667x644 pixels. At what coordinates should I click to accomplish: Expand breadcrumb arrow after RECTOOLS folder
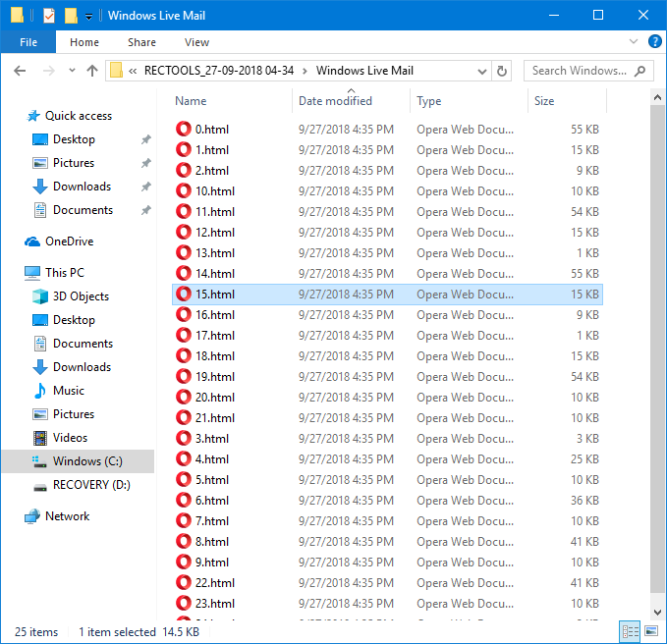click(x=305, y=71)
